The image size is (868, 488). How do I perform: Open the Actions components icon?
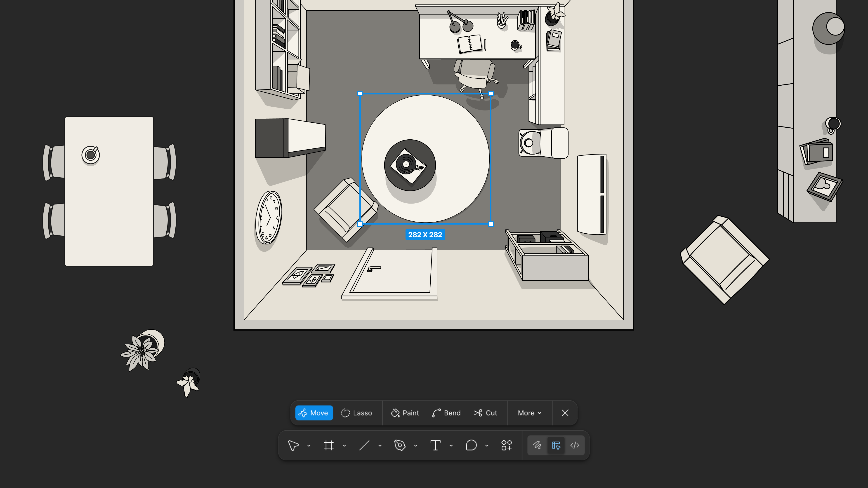tap(506, 446)
